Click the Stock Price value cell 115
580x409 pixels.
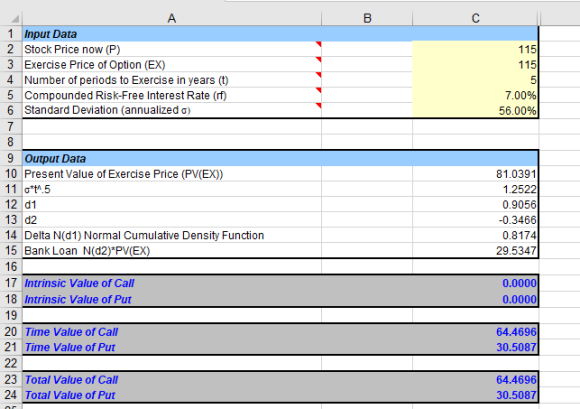point(475,49)
